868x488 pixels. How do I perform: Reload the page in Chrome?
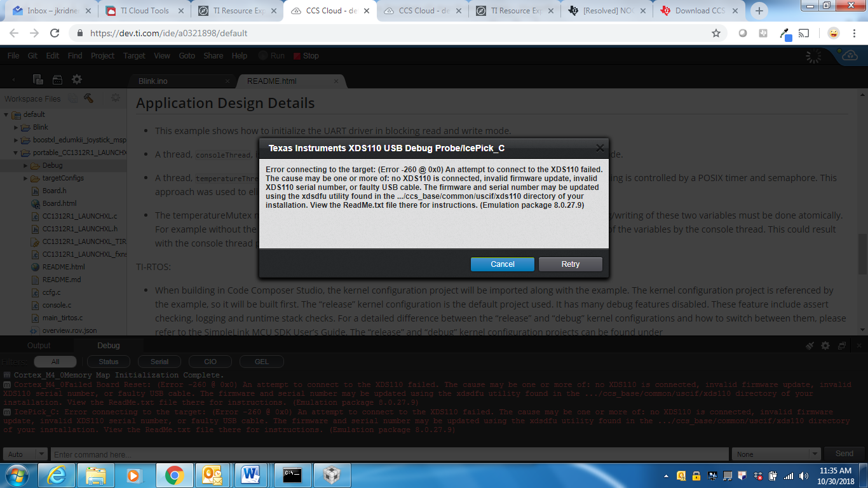tap(55, 33)
